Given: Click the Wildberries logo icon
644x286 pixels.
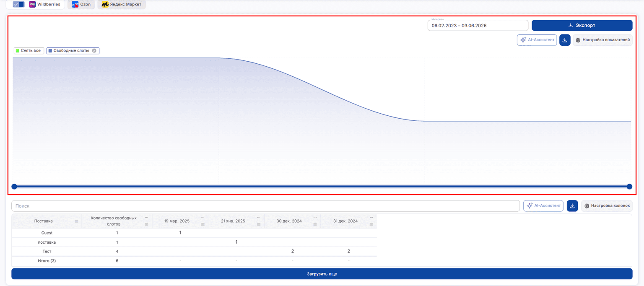Looking at the screenshot, I should click(x=32, y=4).
